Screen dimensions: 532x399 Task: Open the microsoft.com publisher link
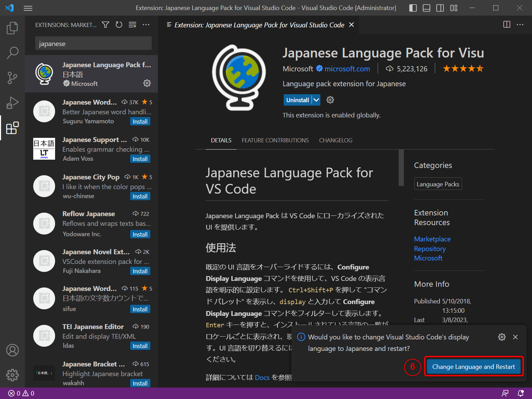(x=347, y=69)
